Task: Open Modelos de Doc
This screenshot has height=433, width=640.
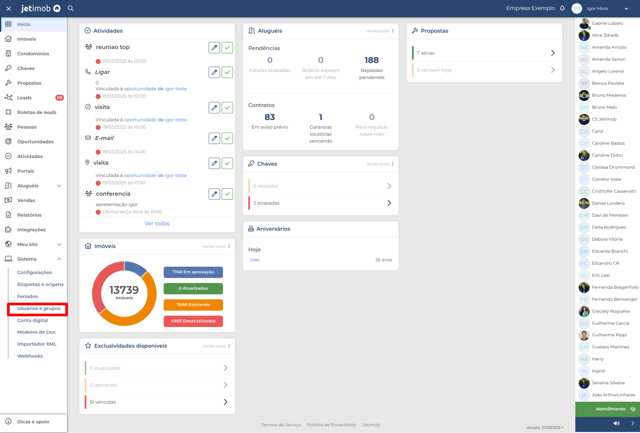Action: point(36,332)
